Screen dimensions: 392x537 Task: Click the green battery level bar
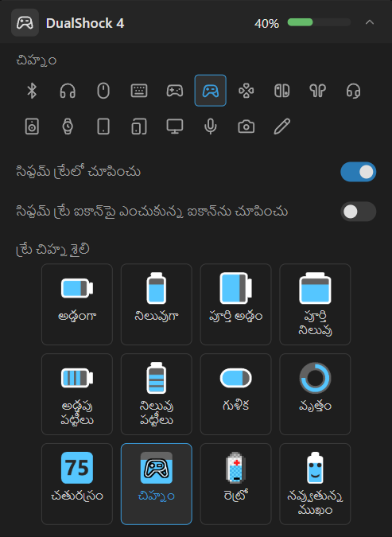(x=319, y=22)
